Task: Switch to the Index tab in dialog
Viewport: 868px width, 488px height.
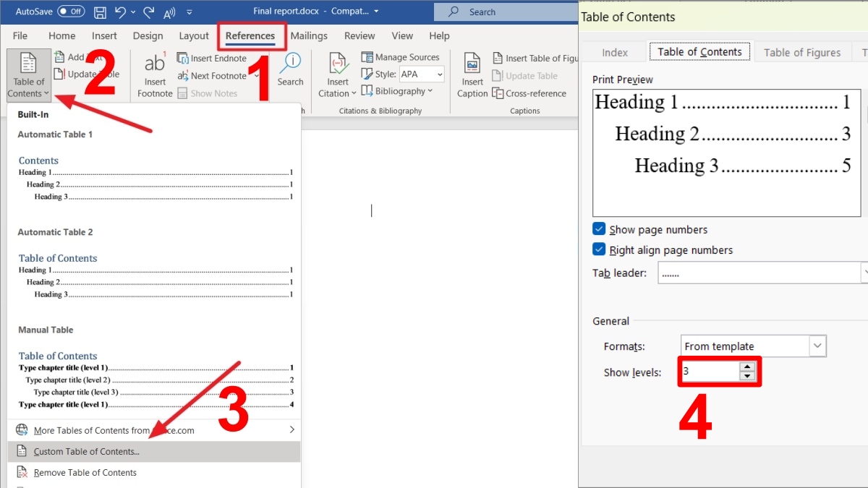Action: point(615,52)
